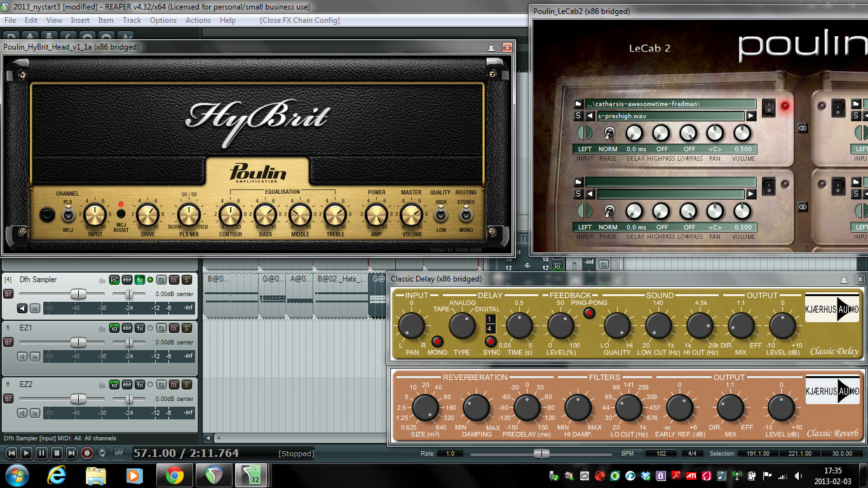This screenshot has height=488, width=868.
Task: Toggle power switch of first LeCab slot
Action: pos(769,107)
